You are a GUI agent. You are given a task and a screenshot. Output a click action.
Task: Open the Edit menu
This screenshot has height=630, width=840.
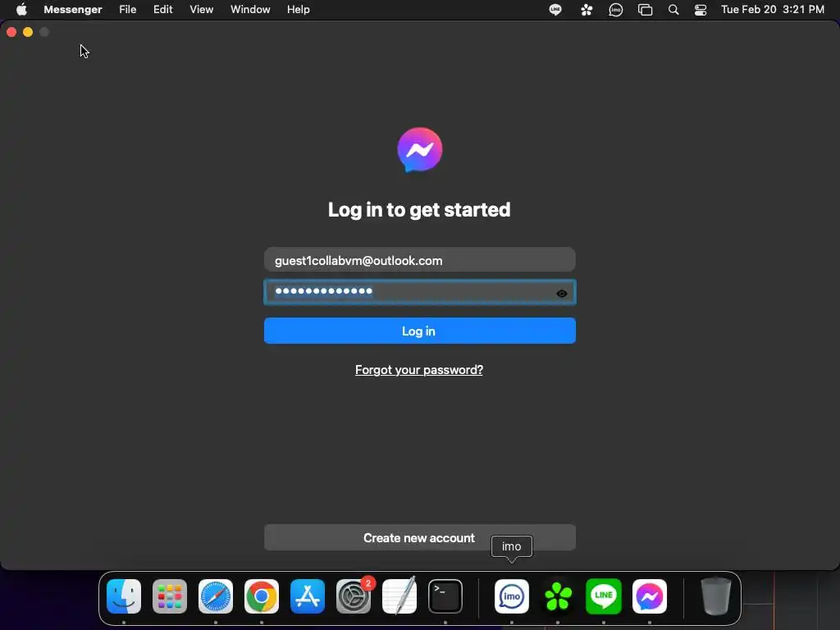(163, 10)
